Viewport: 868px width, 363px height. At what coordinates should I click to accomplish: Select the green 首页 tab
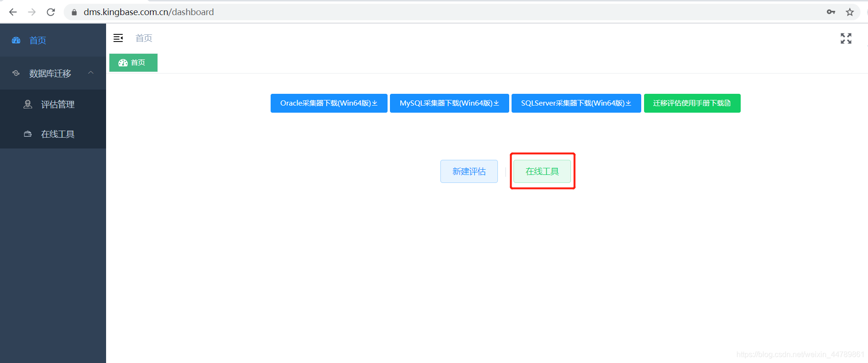tap(133, 63)
